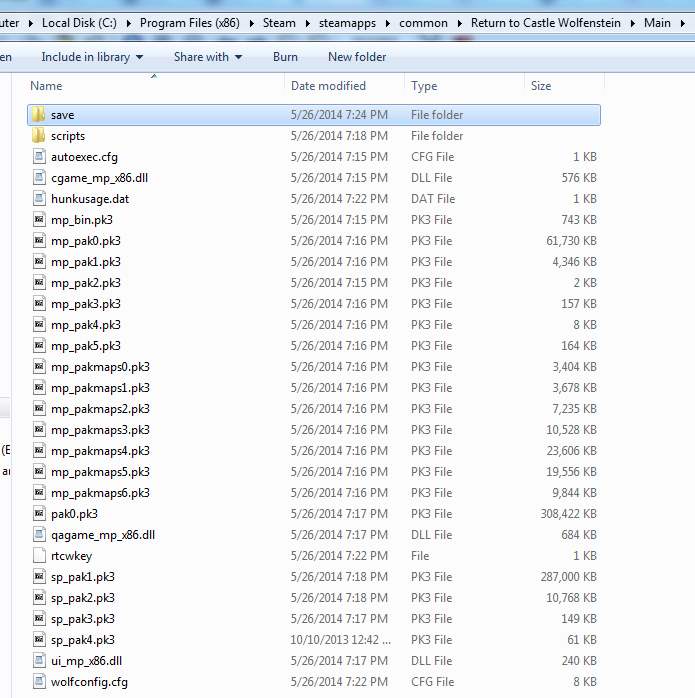This screenshot has height=698, width=695.
Task: Sort files by Type column header
Action: pyautogui.click(x=465, y=85)
